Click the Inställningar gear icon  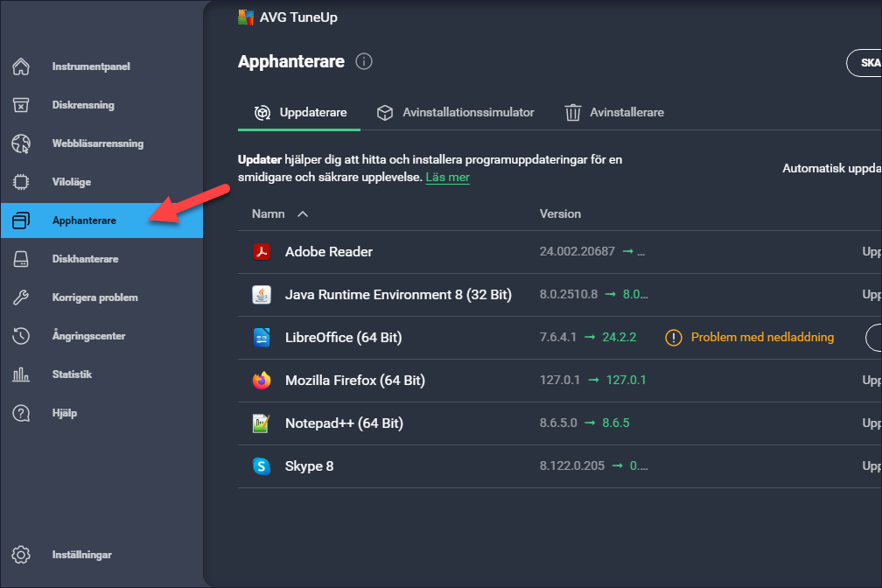[21, 555]
